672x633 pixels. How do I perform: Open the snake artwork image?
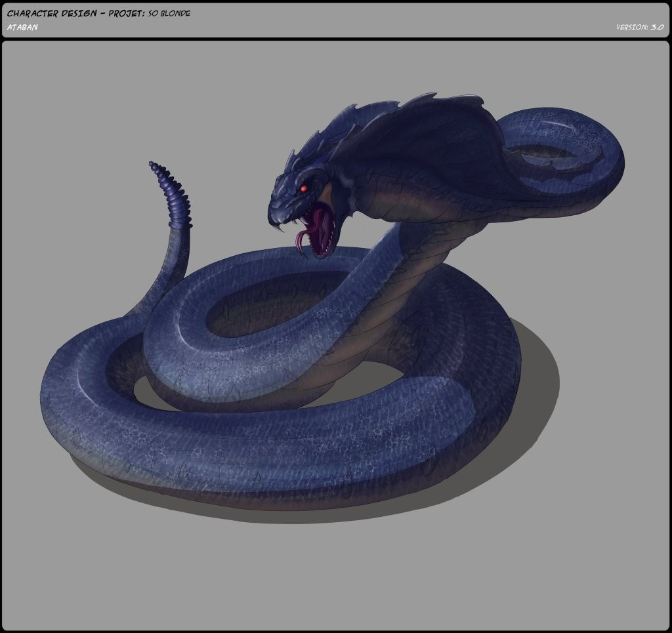(335, 335)
